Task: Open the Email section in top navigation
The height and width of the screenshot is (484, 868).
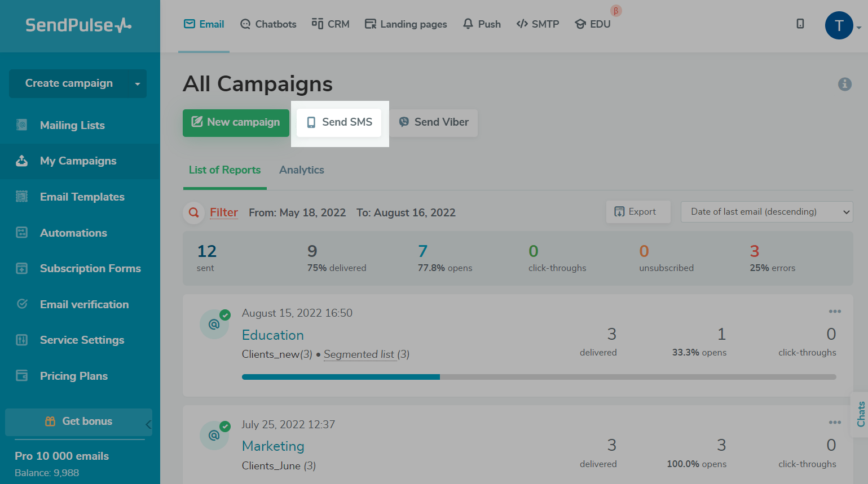Action: tap(204, 24)
